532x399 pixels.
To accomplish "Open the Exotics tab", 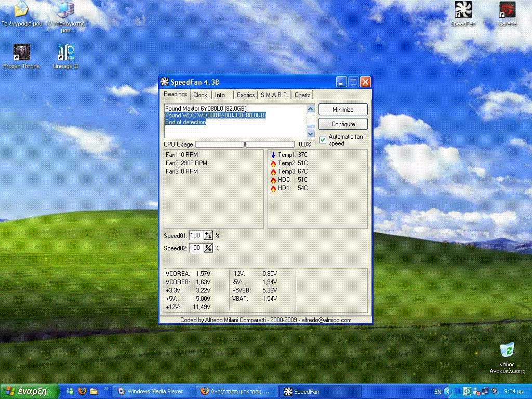I will (x=246, y=95).
